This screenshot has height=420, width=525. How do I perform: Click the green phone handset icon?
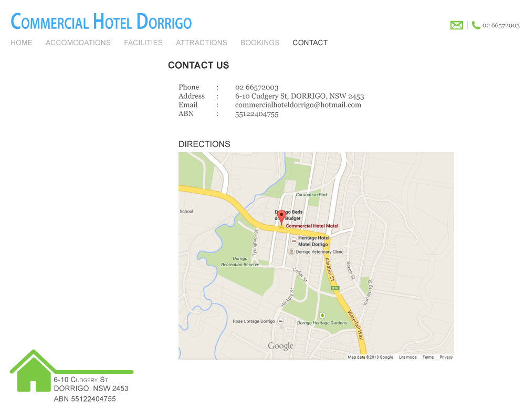coord(476,25)
